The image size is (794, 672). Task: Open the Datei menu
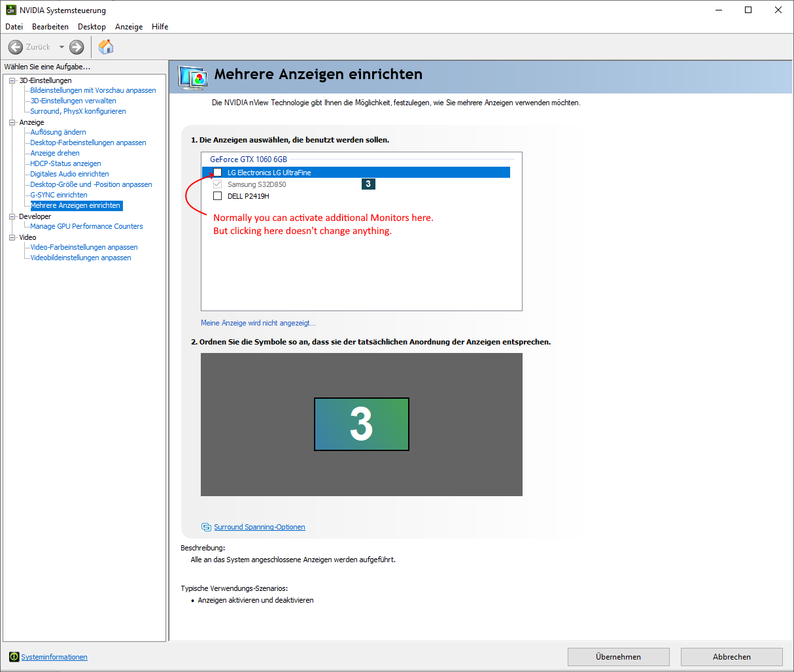(x=14, y=27)
